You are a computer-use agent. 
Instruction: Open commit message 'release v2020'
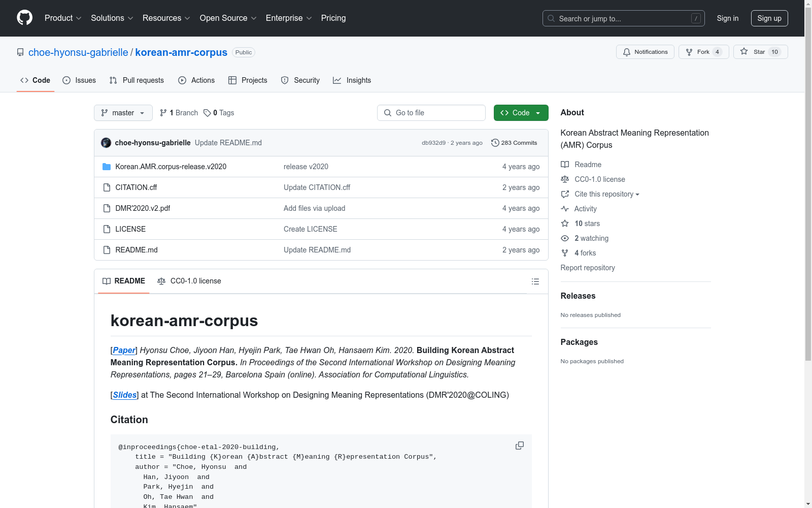tap(306, 167)
